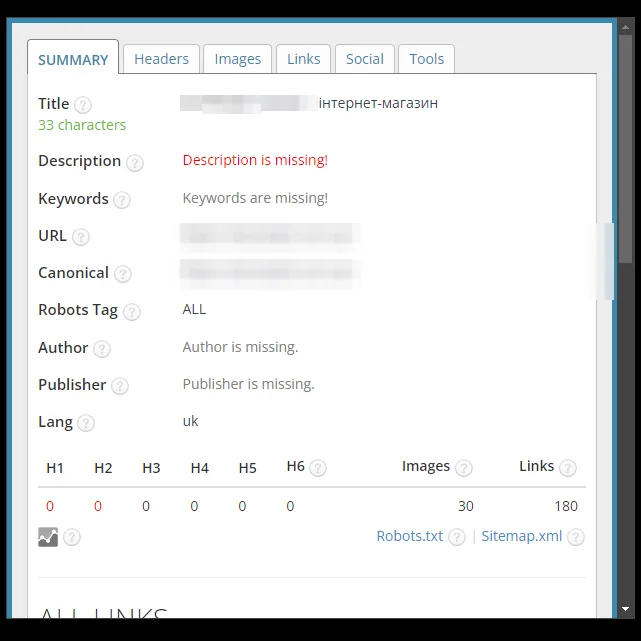Click the Robots Tag value 'ALL'
Viewport: 641px width, 641px height.
[194, 309]
